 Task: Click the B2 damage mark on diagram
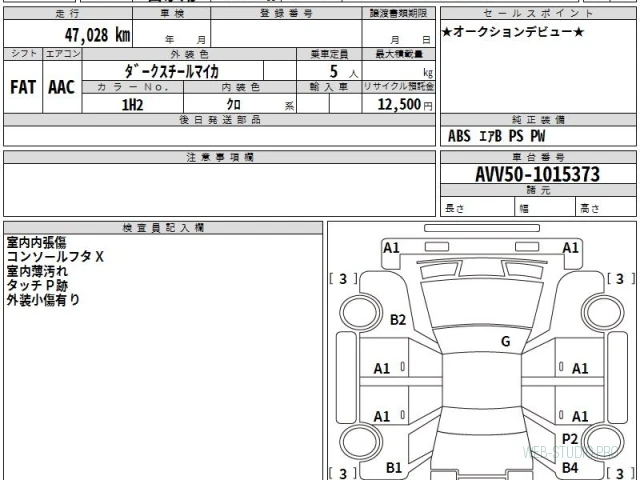(x=398, y=320)
